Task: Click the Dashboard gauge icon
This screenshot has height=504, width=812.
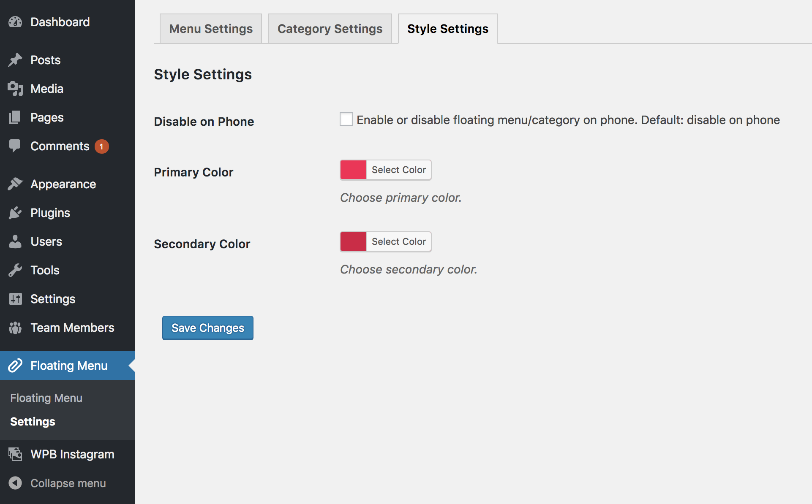Action: [x=15, y=22]
